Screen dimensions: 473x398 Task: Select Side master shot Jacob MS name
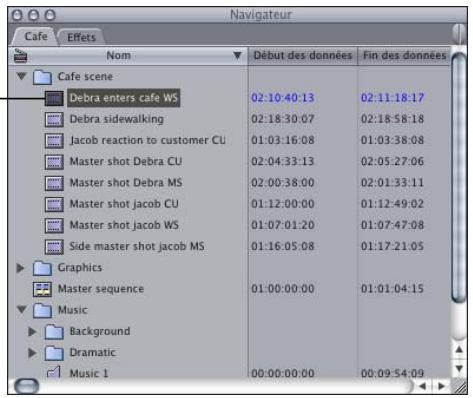point(137,246)
